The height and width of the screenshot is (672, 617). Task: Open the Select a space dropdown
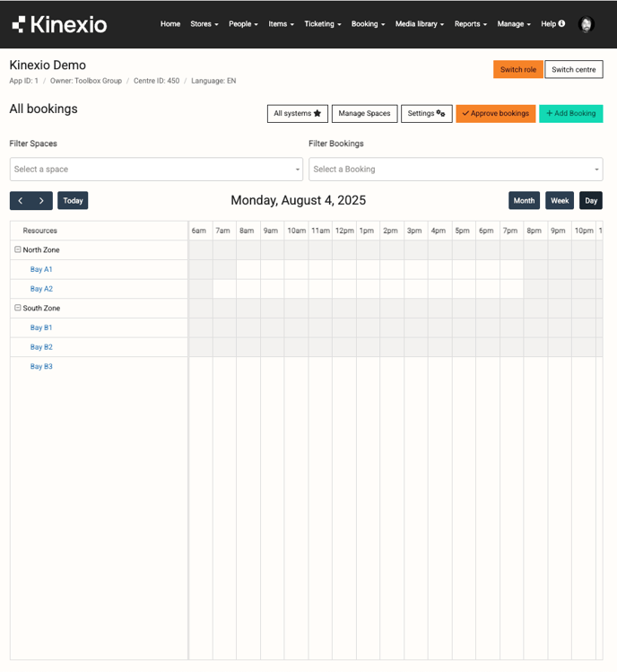[156, 170]
